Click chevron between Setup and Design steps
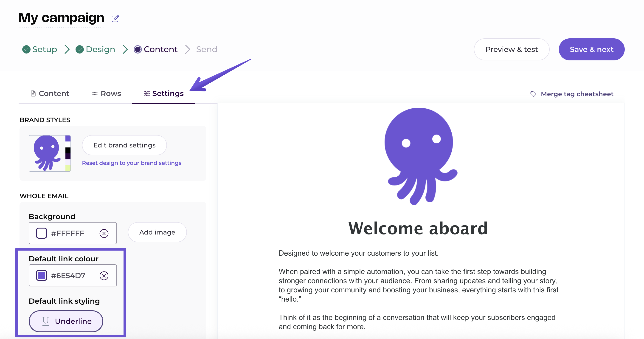 67,50
